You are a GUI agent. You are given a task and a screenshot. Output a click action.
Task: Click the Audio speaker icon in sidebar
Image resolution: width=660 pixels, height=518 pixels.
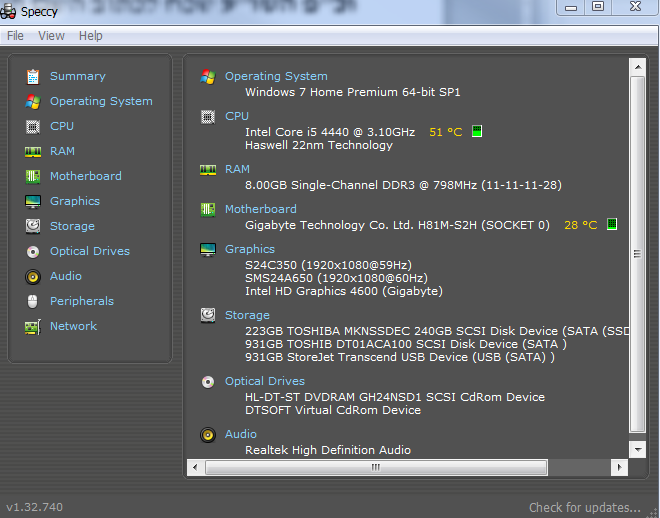coord(33,276)
